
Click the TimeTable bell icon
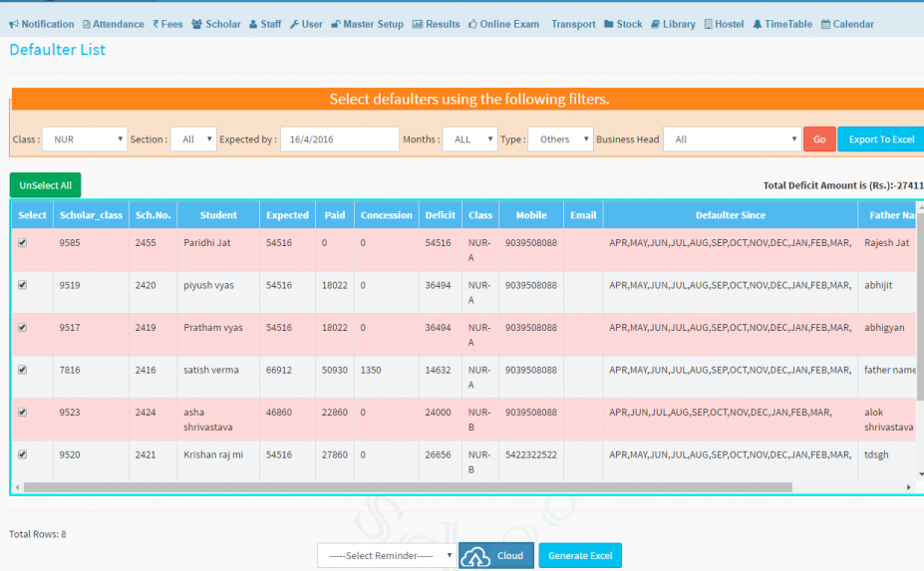click(x=758, y=24)
